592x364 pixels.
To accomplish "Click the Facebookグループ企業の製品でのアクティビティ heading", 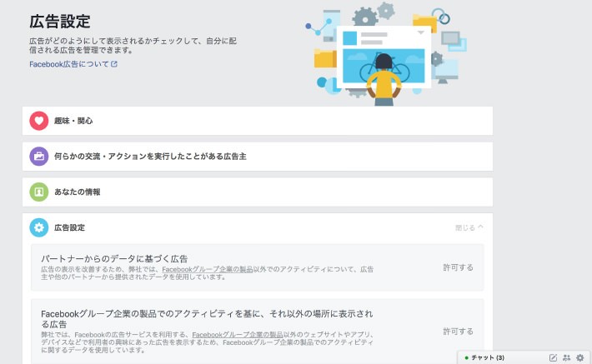I will [207, 319].
